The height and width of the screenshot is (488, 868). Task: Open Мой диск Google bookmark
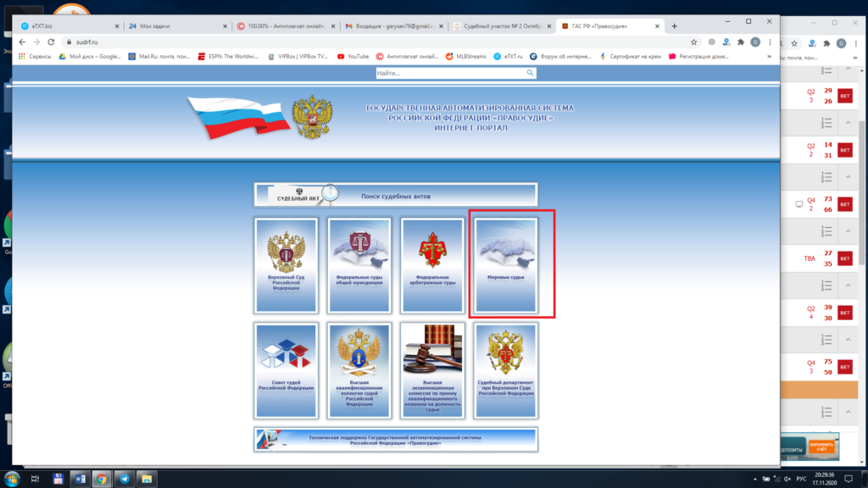(90, 57)
